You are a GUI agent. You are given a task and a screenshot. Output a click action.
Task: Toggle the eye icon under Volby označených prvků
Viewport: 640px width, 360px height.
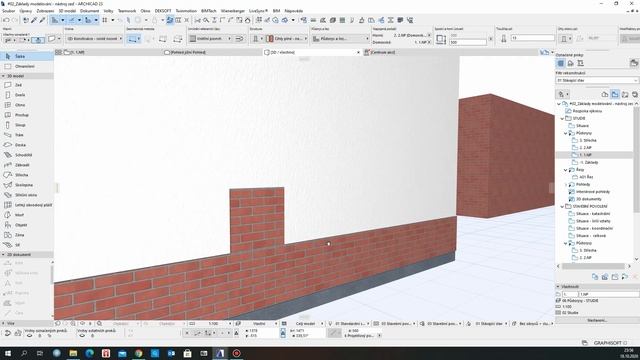pyautogui.click(x=29, y=336)
